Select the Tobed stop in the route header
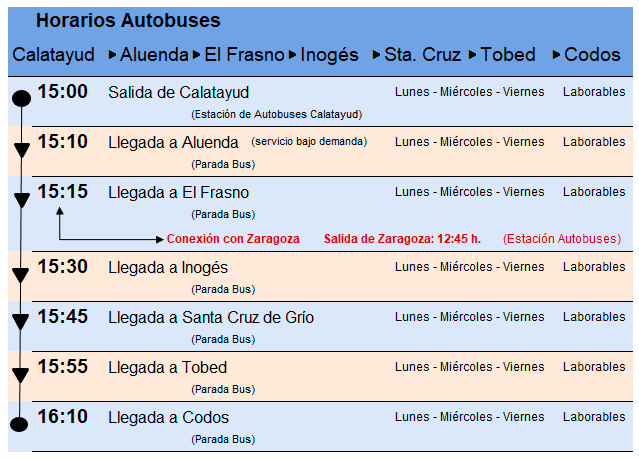 pos(508,55)
